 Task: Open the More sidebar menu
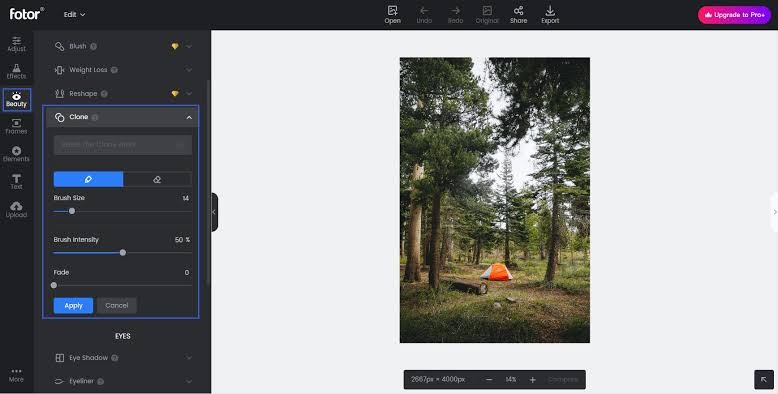16,375
